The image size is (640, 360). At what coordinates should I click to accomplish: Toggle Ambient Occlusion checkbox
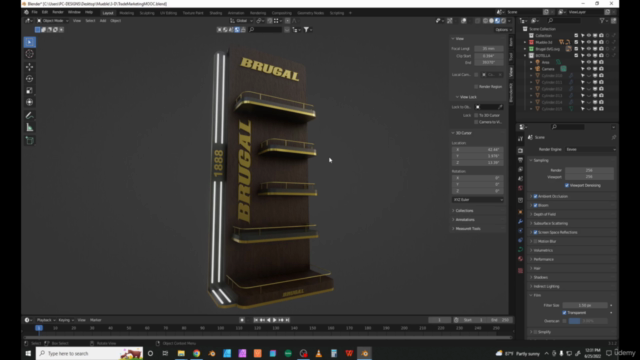coord(536,196)
